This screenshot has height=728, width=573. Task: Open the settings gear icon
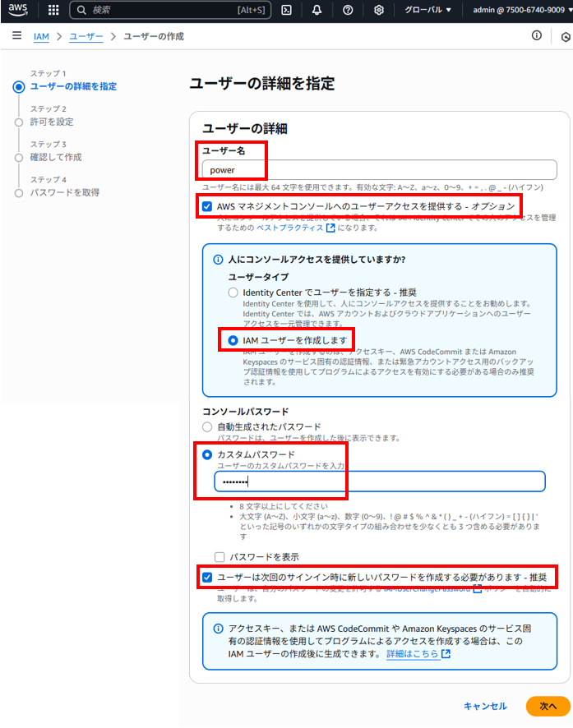(x=379, y=10)
